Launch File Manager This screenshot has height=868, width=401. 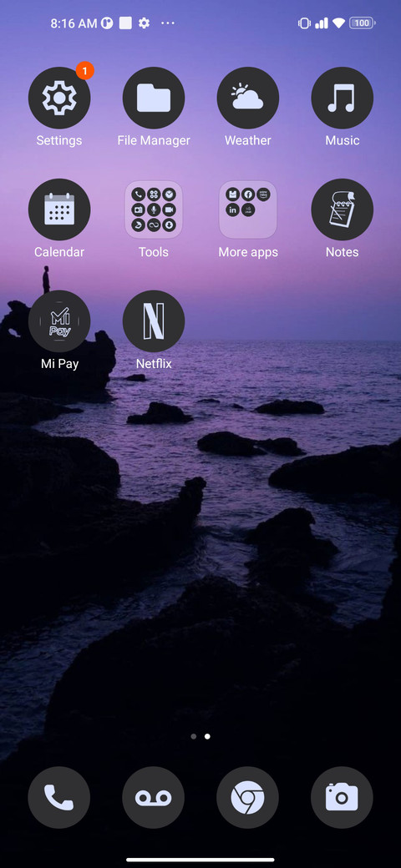pos(154,98)
